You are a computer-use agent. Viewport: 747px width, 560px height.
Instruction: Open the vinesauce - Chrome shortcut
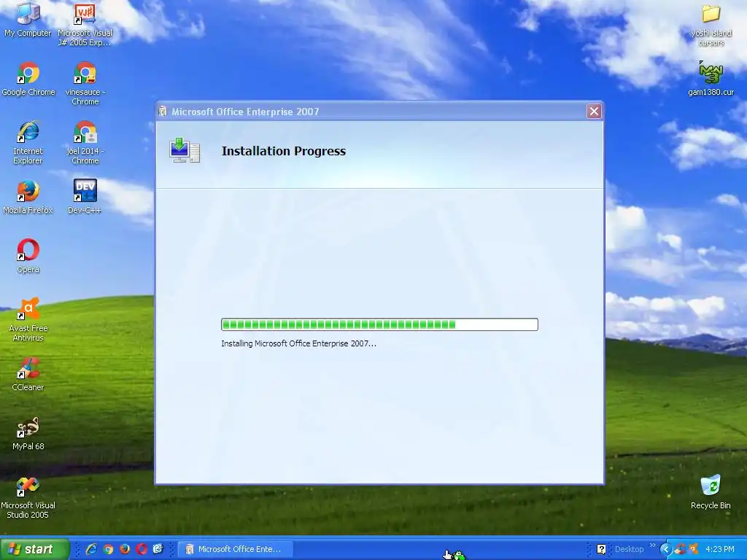pos(85,83)
